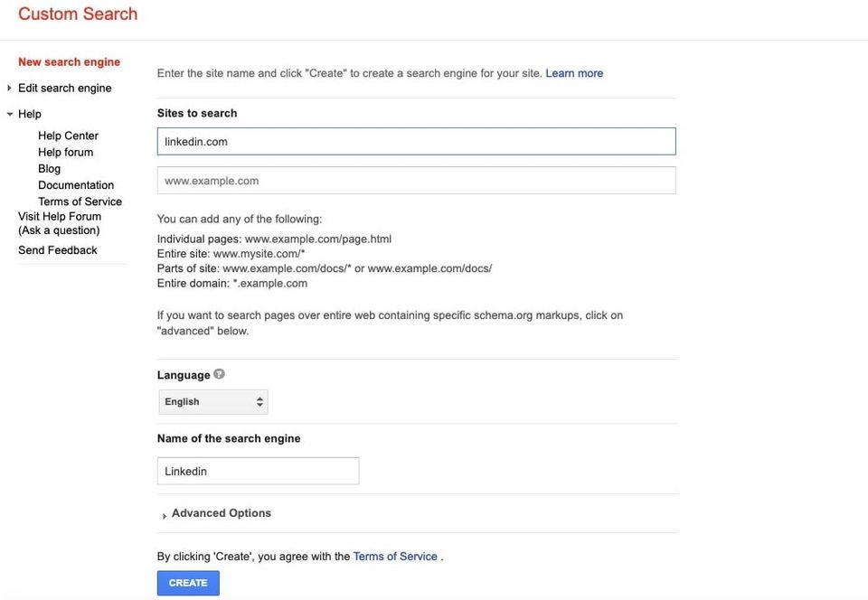Screen dimensions: 868x600
Task: Click the Language label text
Action: 184,375
